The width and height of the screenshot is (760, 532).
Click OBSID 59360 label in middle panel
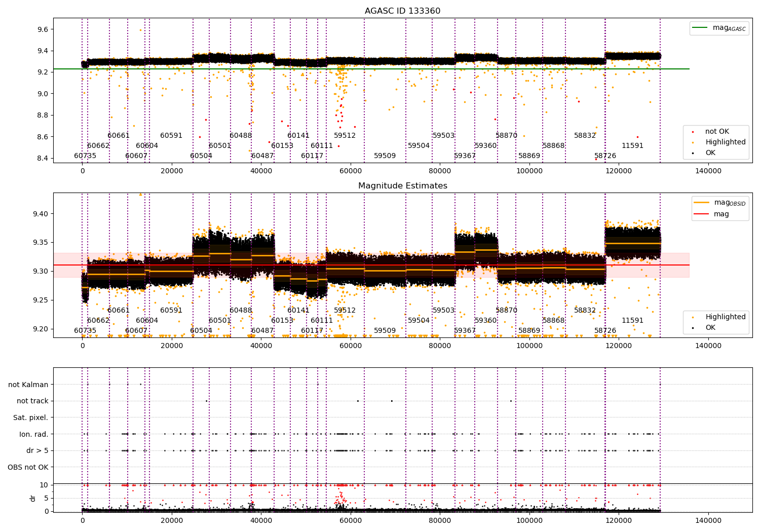tap(486, 320)
